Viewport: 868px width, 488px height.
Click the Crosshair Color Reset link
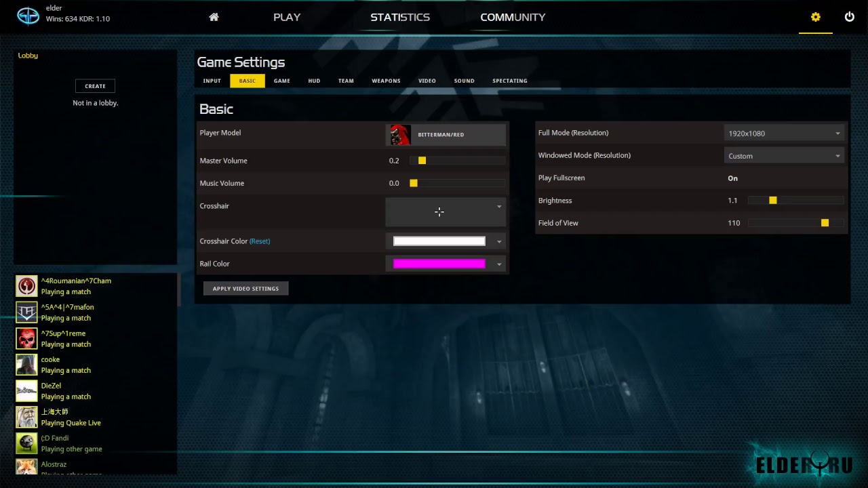tap(260, 241)
